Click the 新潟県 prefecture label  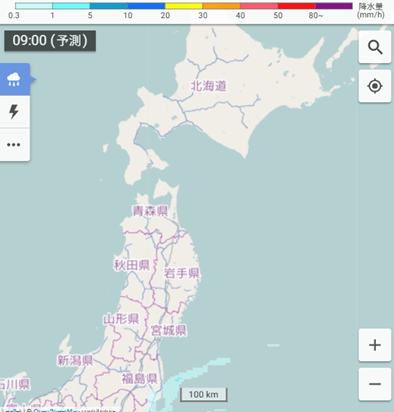pyautogui.click(x=75, y=360)
